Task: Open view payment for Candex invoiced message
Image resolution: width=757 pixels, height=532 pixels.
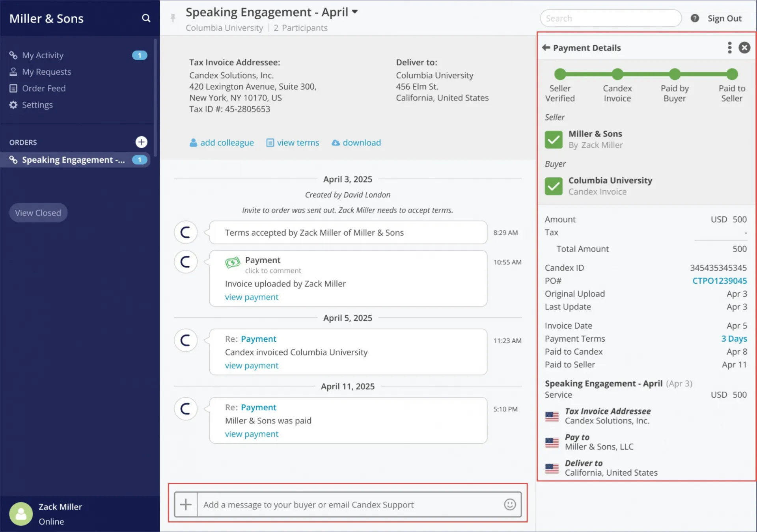Action: [252, 366]
